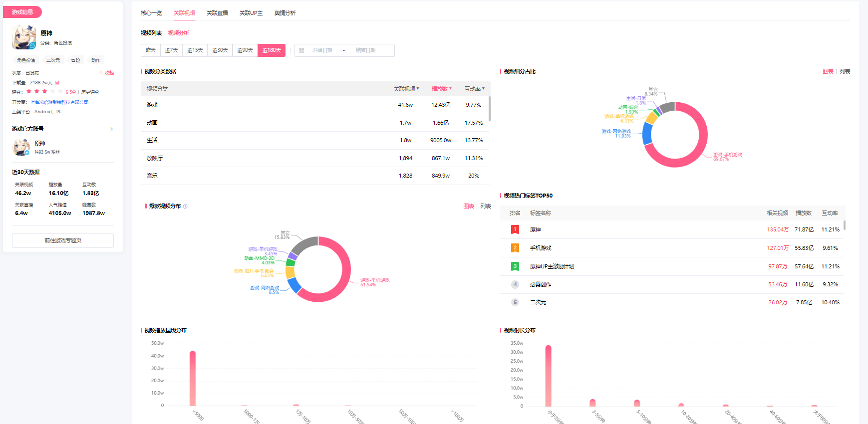Click the 动画 row in category table
This screenshot has width=868, height=424.
(x=315, y=123)
